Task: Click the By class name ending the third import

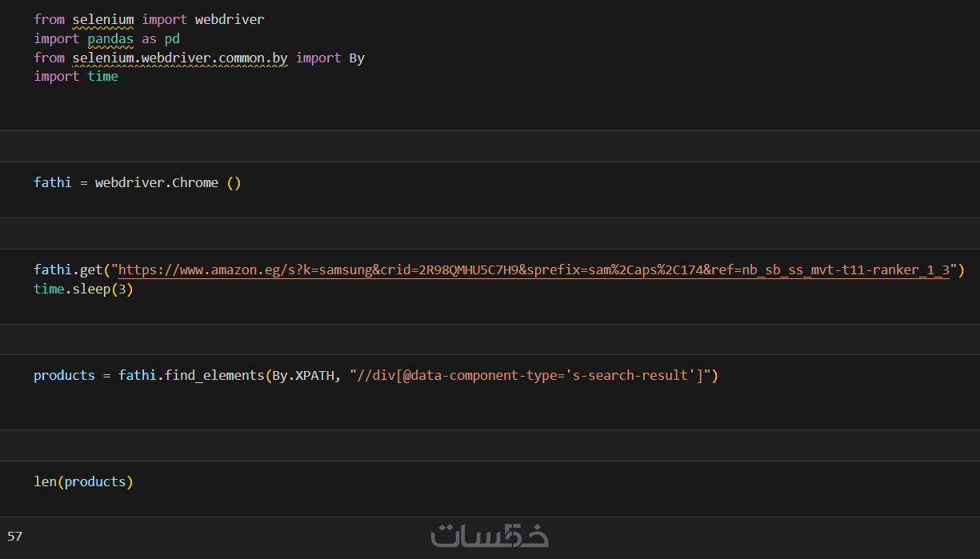Action: click(x=357, y=58)
